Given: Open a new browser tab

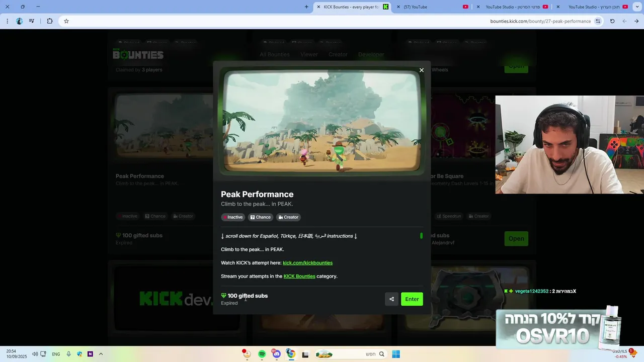Looking at the screenshot, I should click(x=306, y=7).
